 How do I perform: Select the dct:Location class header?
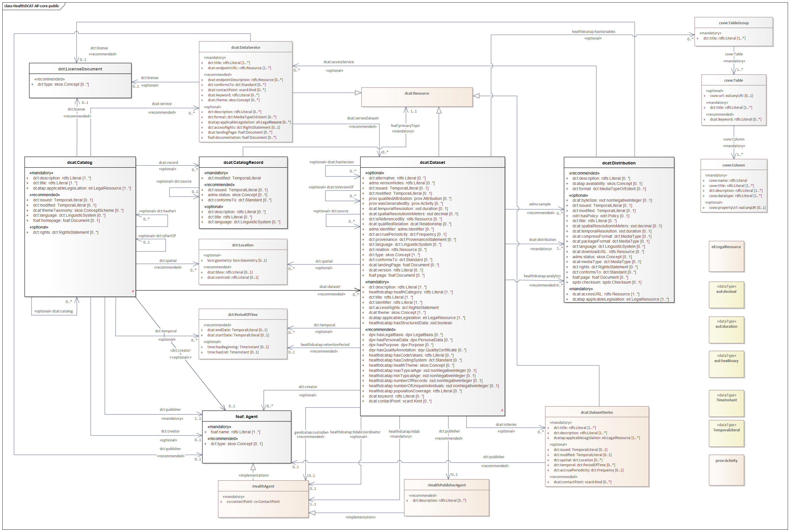(243, 245)
